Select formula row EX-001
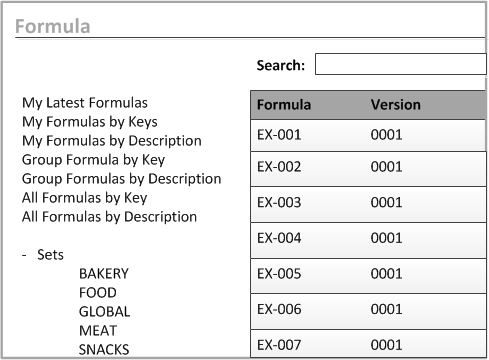Viewport: 489px width, 360px height. click(x=368, y=135)
